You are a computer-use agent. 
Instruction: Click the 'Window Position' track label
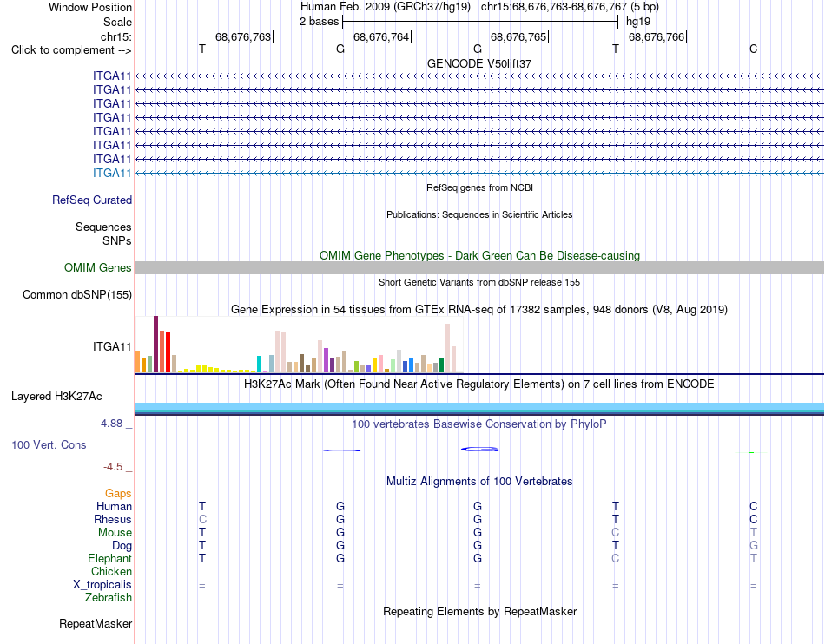(90, 7)
